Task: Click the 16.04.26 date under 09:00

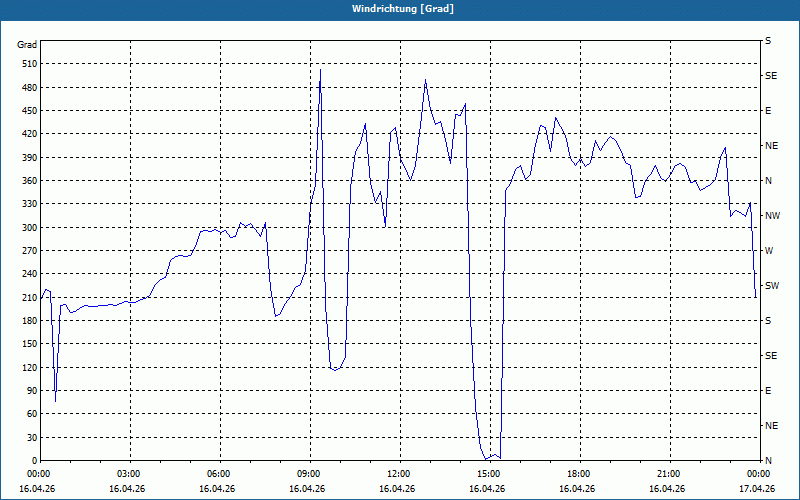Action: pos(307,489)
